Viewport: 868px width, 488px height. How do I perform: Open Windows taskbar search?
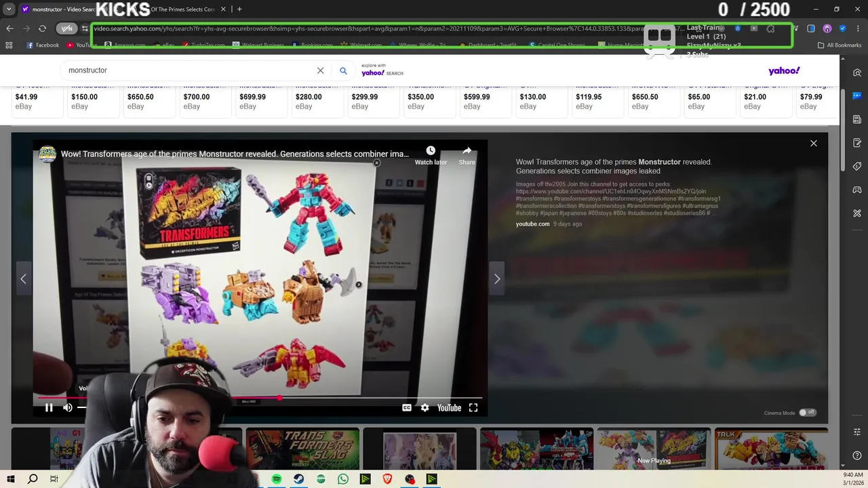[x=33, y=479]
